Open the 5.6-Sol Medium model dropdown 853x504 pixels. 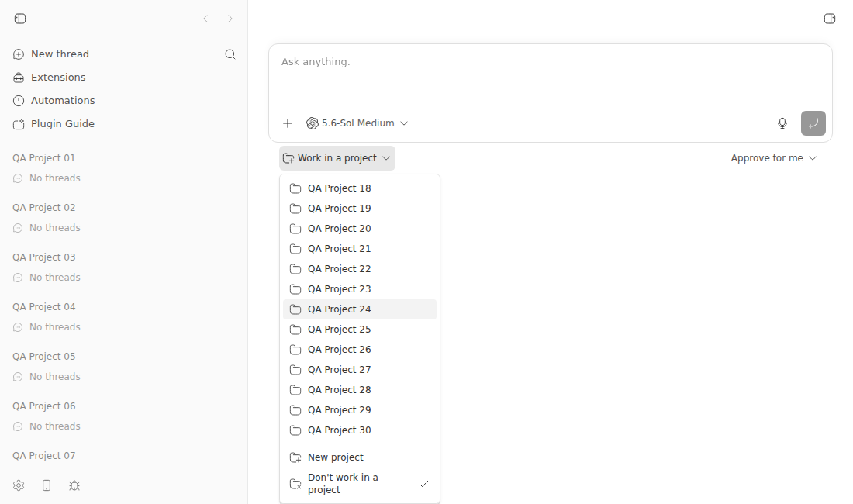click(x=357, y=123)
